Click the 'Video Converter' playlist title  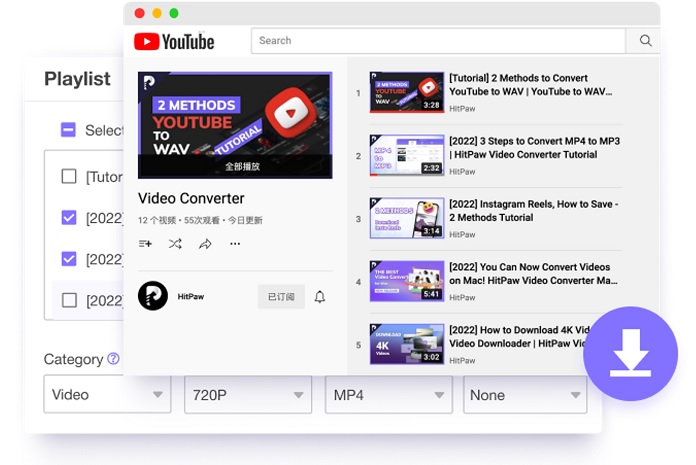click(x=191, y=198)
